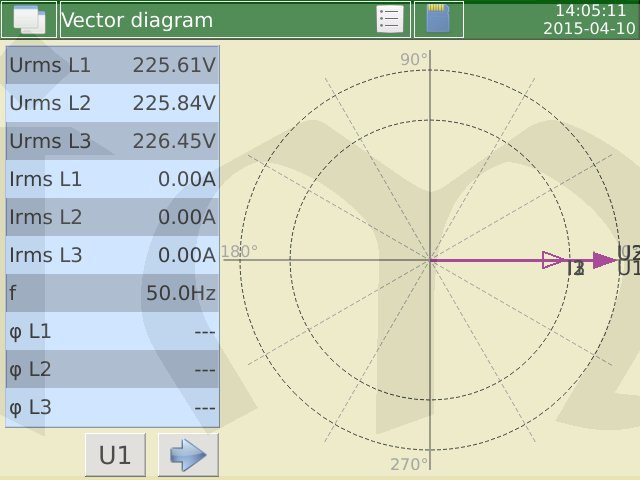Image resolution: width=640 pixels, height=480 pixels.
Task: Click the screen selection windows icon
Action: coord(28,20)
